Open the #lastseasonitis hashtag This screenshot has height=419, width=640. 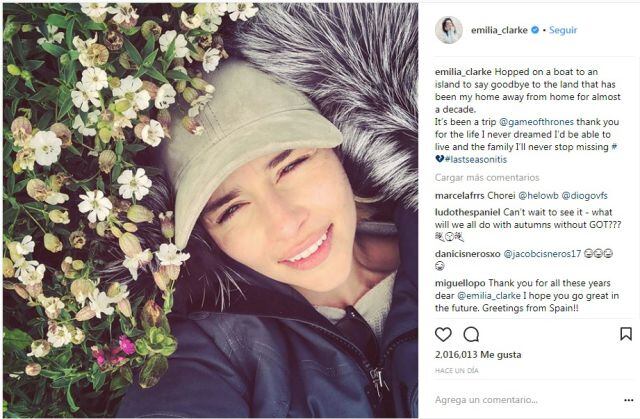(x=476, y=160)
